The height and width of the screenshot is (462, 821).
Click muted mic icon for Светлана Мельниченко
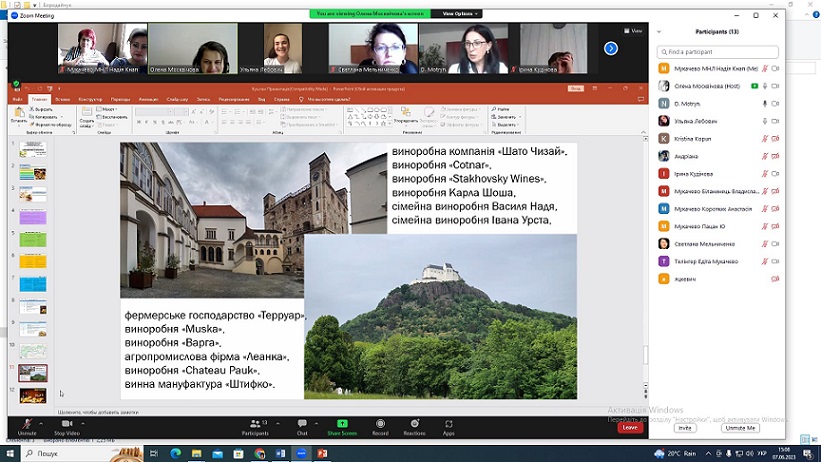(764, 244)
